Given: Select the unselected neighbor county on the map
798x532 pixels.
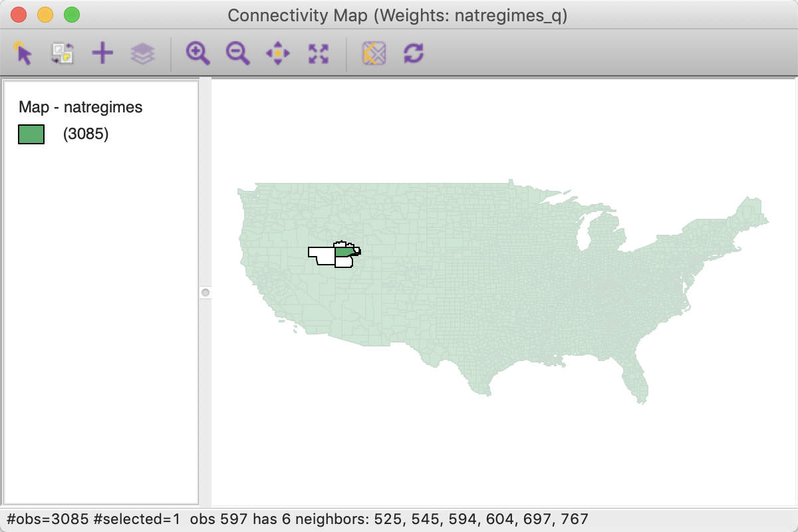Looking at the screenshot, I should pos(324,255).
